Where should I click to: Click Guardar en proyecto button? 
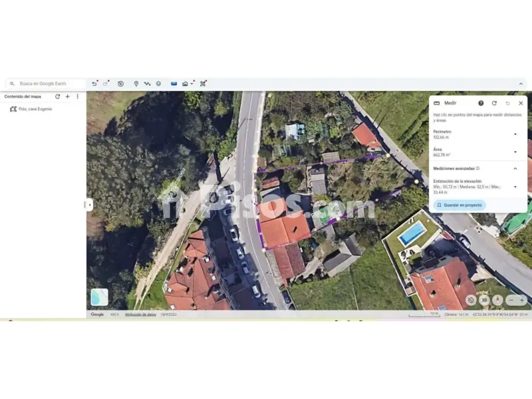pos(460,205)
